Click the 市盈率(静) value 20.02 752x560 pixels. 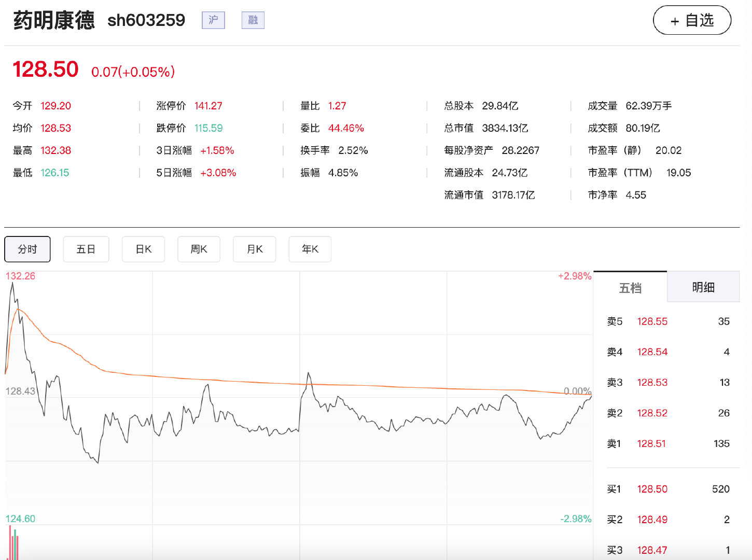[669, 150]
